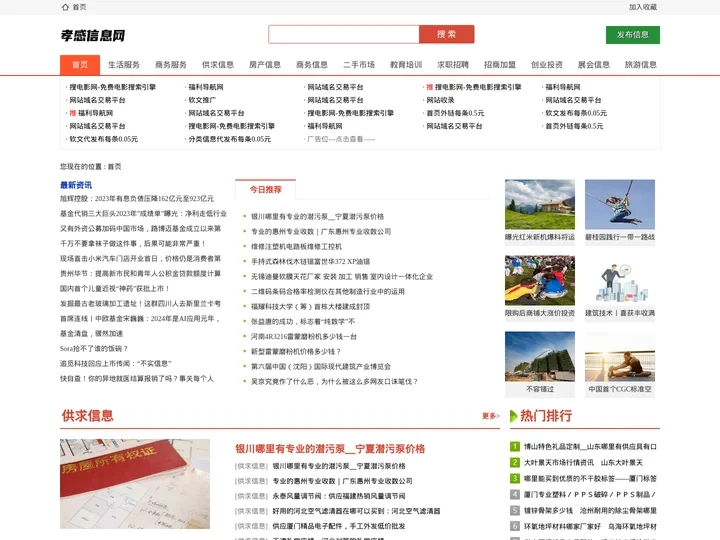Image resolution: width=720 pixels, height=540 pixels.
Task: Open 建筑技术 illustration thumbnail
Action: point(620,280)
